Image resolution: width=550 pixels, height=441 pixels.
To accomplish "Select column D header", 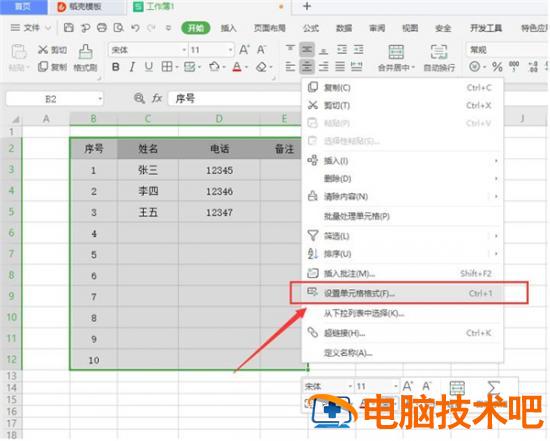I will pyautogui.click(x=219, y=119).
